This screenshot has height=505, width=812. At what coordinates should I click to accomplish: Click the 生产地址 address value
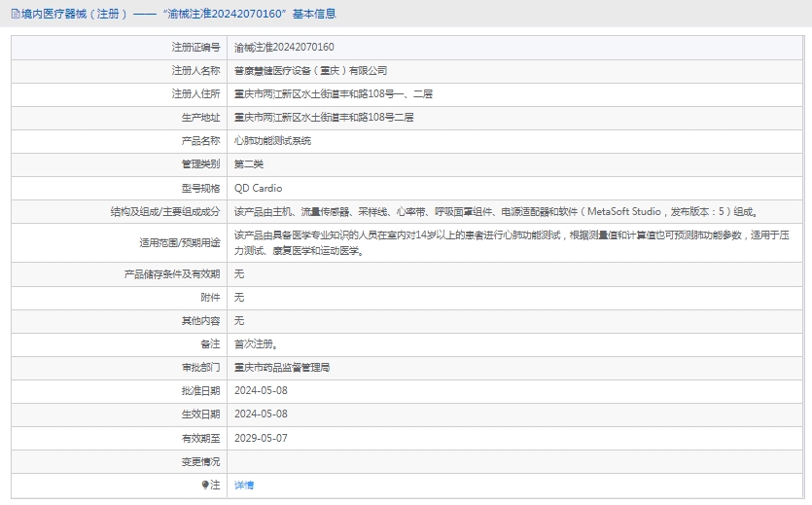(324, 118)
